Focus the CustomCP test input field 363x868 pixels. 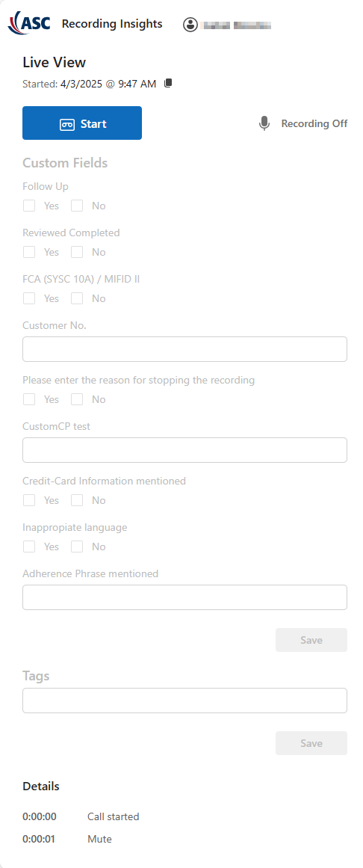coord(184,450)
